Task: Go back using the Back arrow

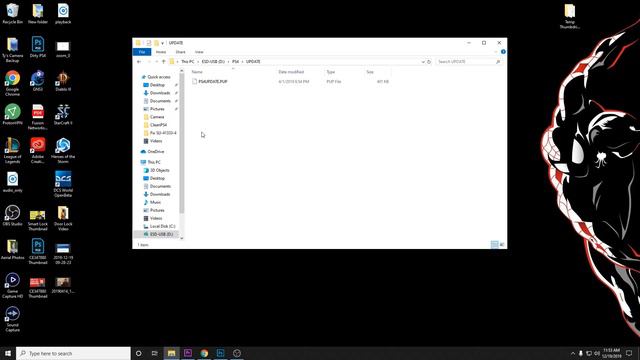Action: click(x=139, y=62)
